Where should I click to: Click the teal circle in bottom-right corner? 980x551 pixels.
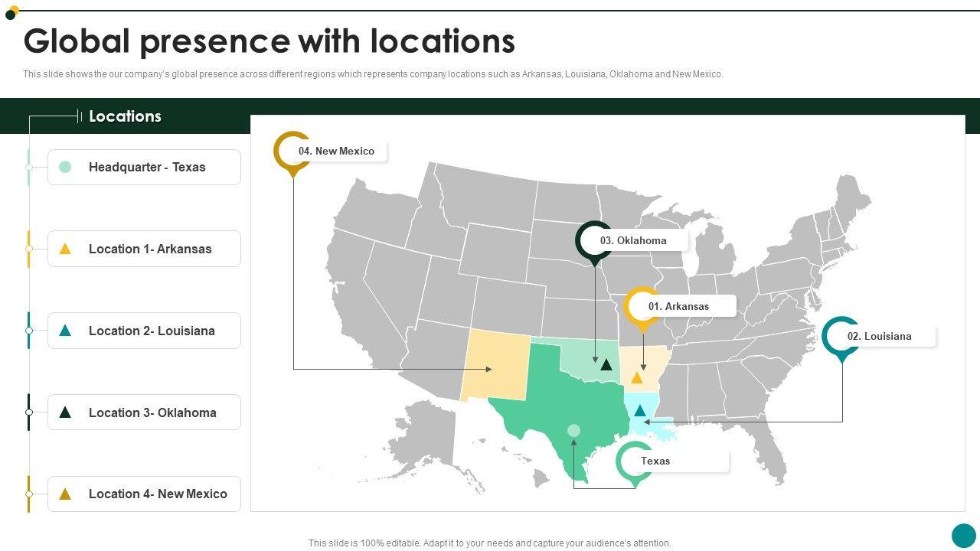(964, 536)
